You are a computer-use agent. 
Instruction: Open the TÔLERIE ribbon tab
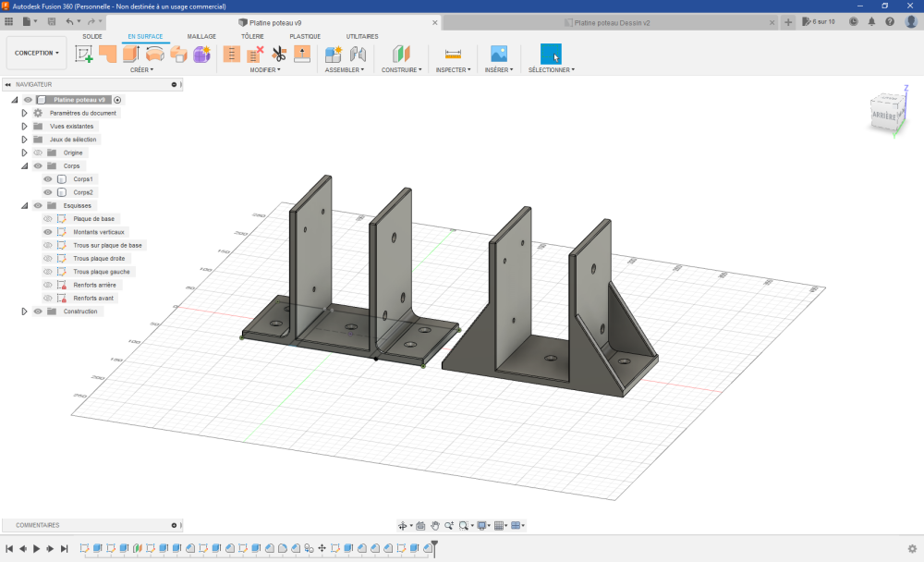pos(252,36)
